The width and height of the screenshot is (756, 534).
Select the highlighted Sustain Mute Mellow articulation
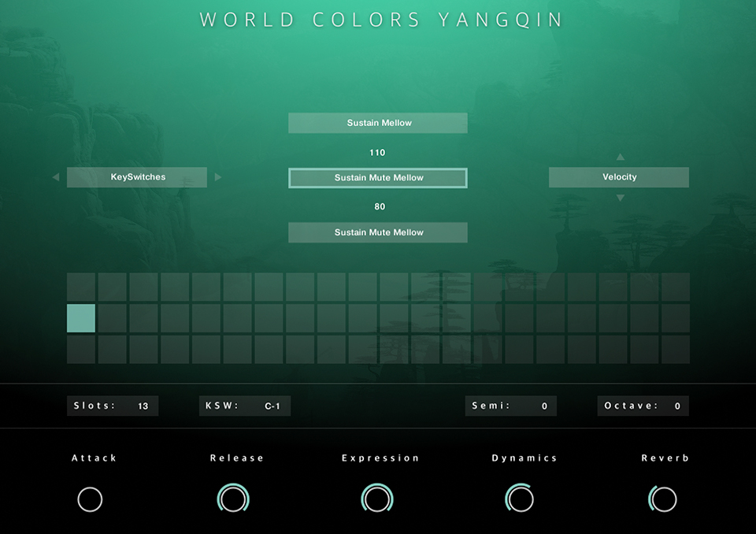378,178
